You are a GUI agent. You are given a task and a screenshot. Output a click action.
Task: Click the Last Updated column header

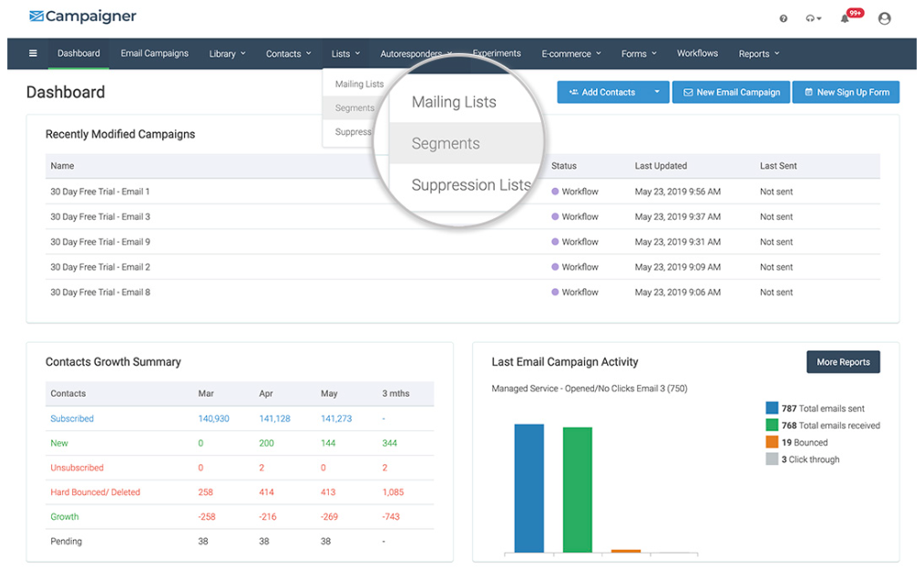[661, 166]
